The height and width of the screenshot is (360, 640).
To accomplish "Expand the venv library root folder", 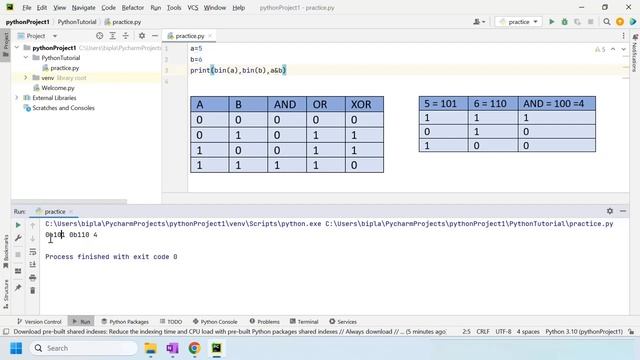I will pos(26,78).
